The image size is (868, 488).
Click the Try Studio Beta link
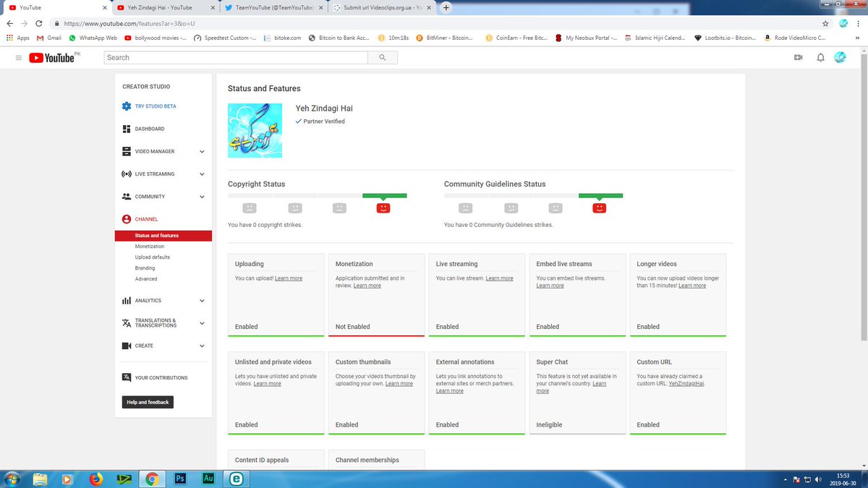(156, 106)
